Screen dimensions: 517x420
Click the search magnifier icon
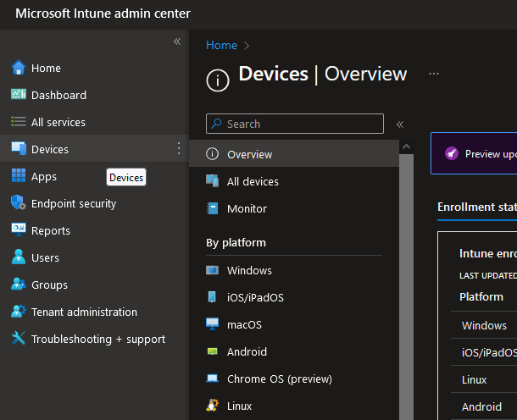(x=216, y=124)
